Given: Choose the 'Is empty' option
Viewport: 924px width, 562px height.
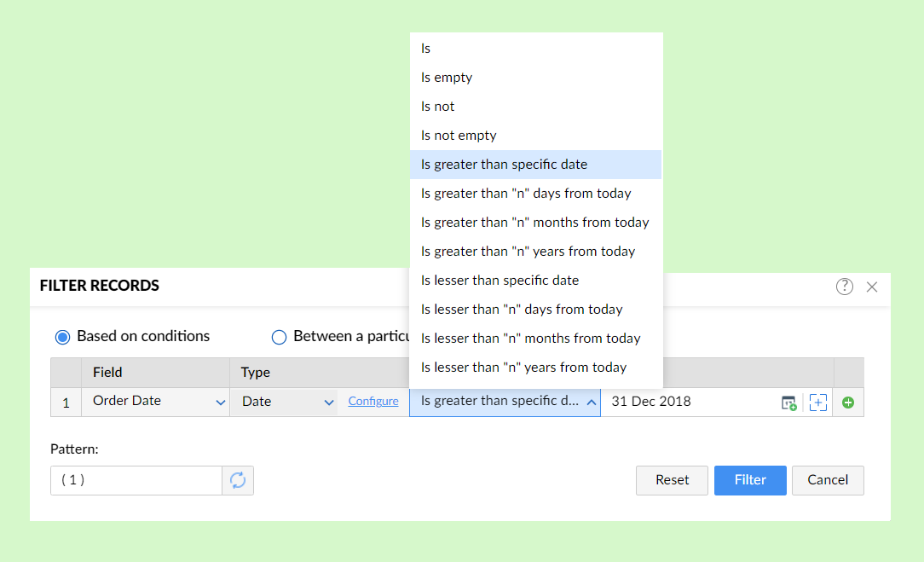Looking at the screenshot, I should (535, 78).
